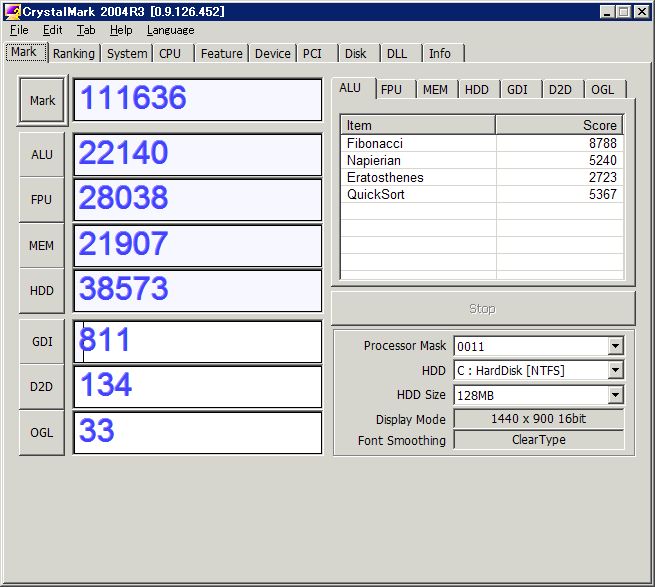Sort by the Item column header
The width and height of the screenshot is (655, 587).
click(x=418, y=125)
